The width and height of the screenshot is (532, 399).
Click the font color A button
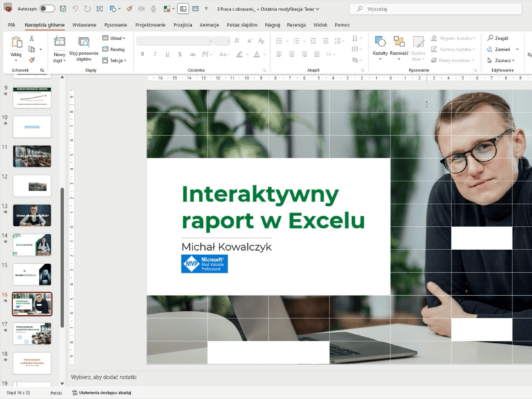(257, 54)
